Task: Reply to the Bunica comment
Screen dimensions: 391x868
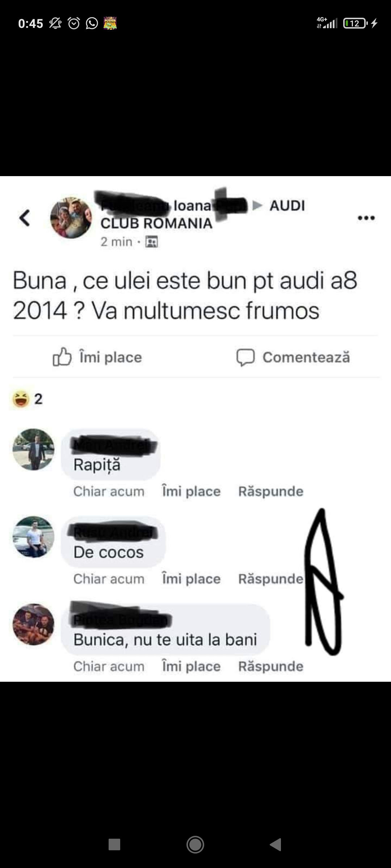Action: [271, 667]
